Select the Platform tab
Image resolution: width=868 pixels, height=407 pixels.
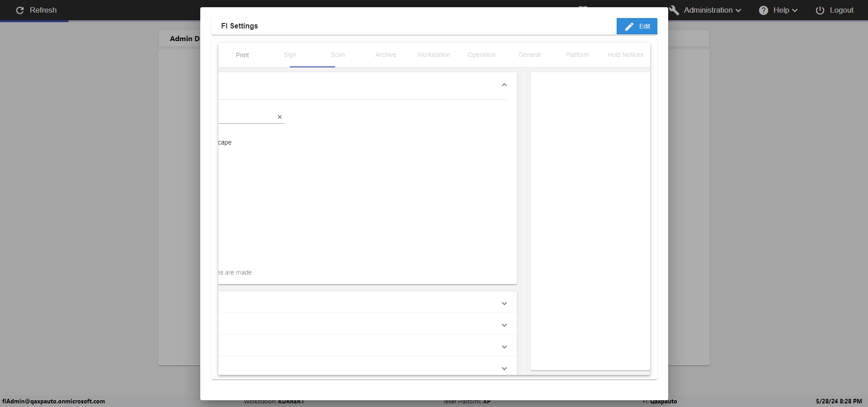577,55
